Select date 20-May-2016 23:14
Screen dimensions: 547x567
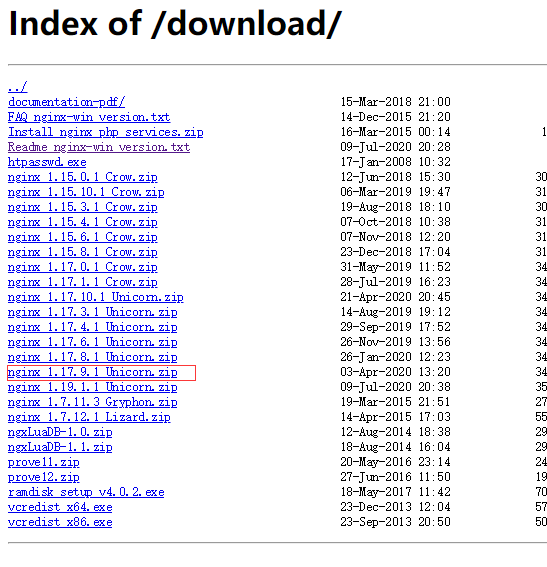pos(396,462)
